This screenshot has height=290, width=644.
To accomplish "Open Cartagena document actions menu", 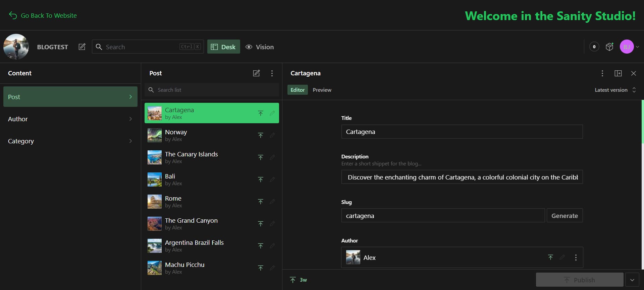I will [x=602, y=73].
